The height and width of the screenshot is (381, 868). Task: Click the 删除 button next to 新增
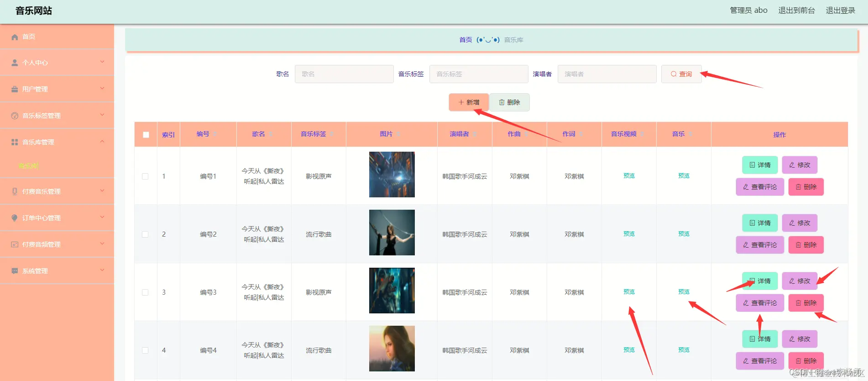coord(509,102)
